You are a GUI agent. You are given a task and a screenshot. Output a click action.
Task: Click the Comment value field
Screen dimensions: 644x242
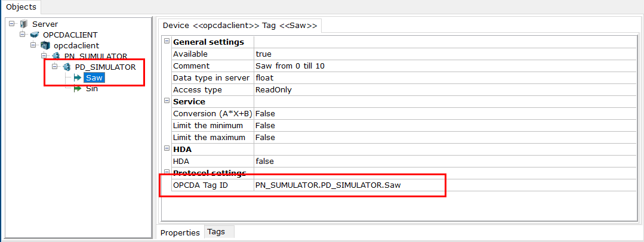(445, 66)
